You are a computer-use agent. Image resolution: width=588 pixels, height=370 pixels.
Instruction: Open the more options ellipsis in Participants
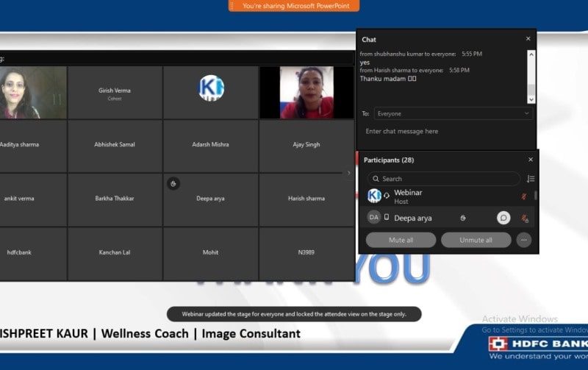tap(524, 240)
